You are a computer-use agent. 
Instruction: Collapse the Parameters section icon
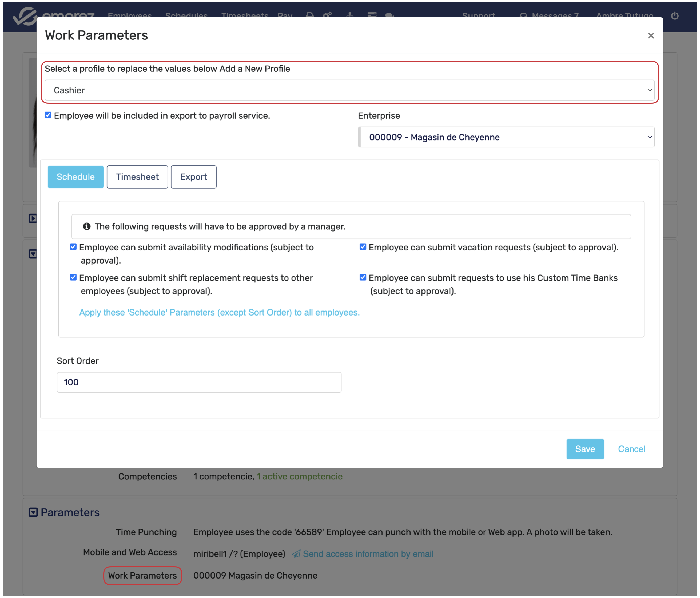[x=33, y=512]
